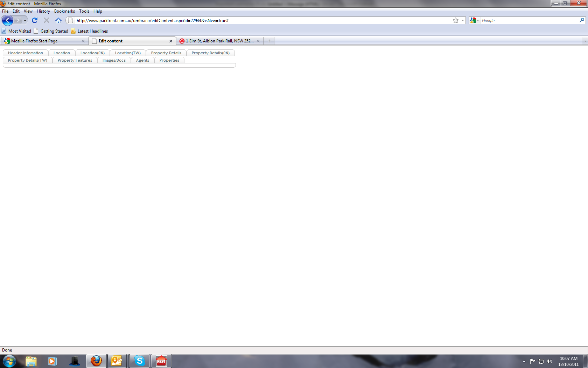Click the search magnifier icon in Google box

[x=582, y=21]
